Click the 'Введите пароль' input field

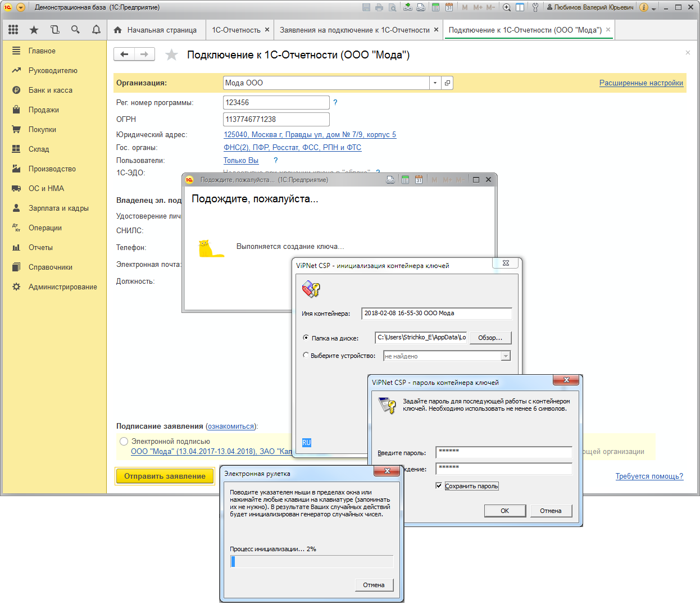coord(503,452)
